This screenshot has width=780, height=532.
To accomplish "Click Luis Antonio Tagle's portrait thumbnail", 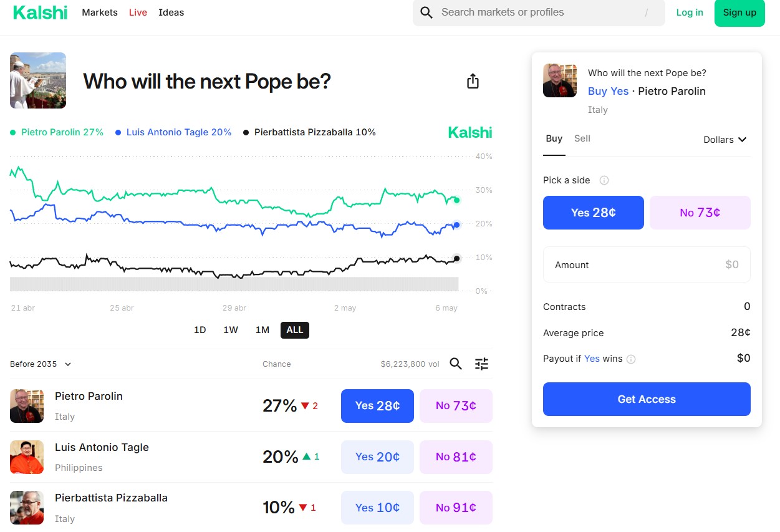I will point(27,457).
